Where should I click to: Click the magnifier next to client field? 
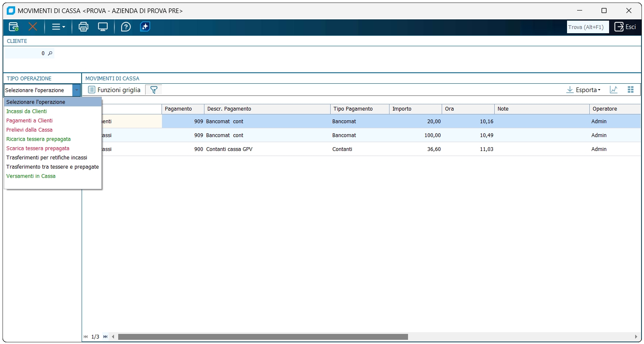click(50, 53)
